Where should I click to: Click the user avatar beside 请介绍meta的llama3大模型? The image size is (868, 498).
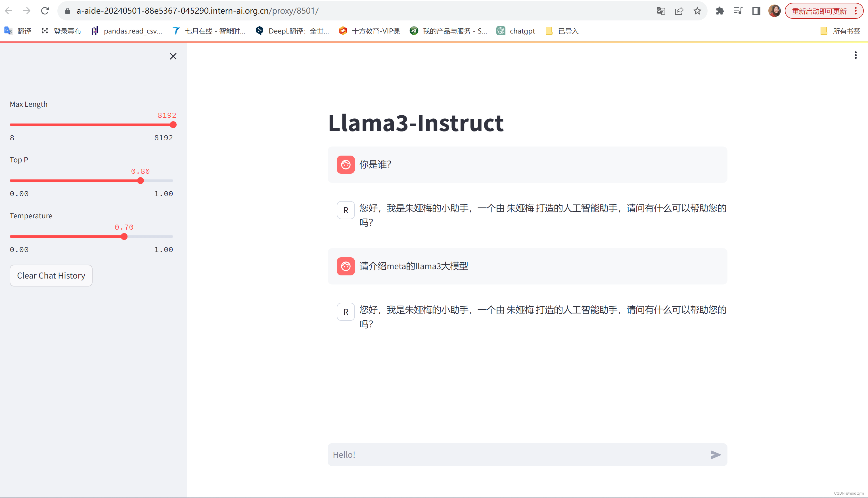[x=346, y=266]
